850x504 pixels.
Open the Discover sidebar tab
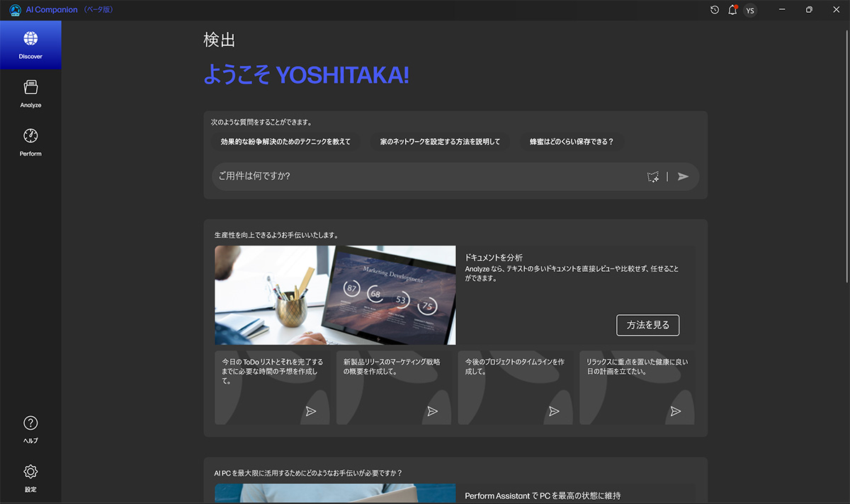point(30,45)
